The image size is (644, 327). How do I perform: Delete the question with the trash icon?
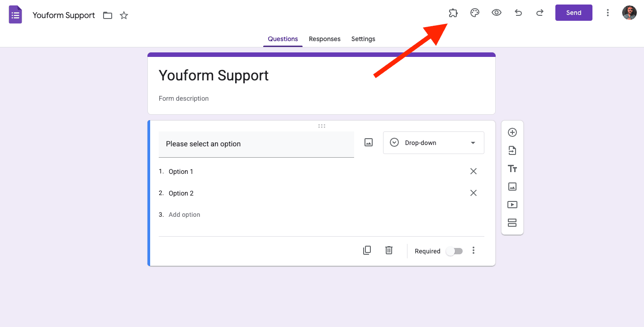point(388,250)
